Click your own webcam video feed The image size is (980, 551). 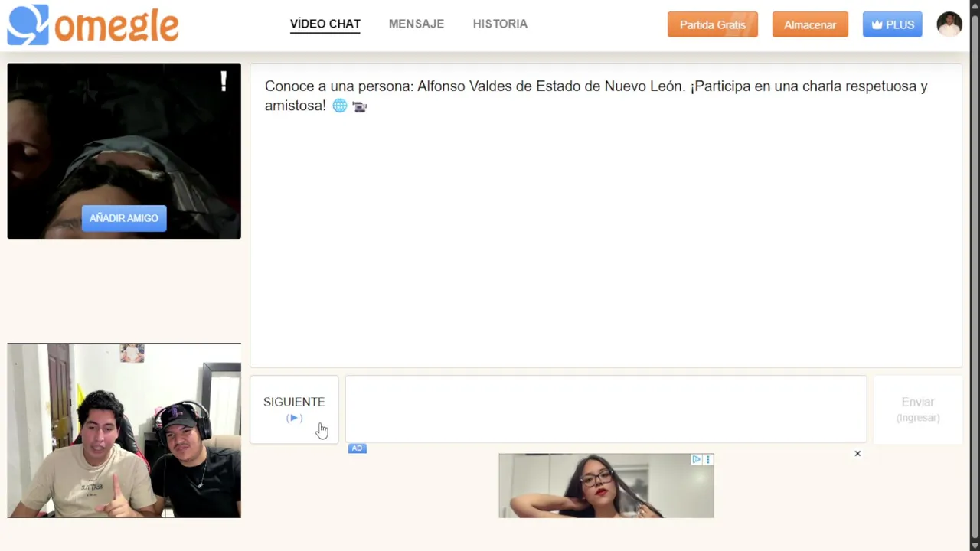click(124, 431)
